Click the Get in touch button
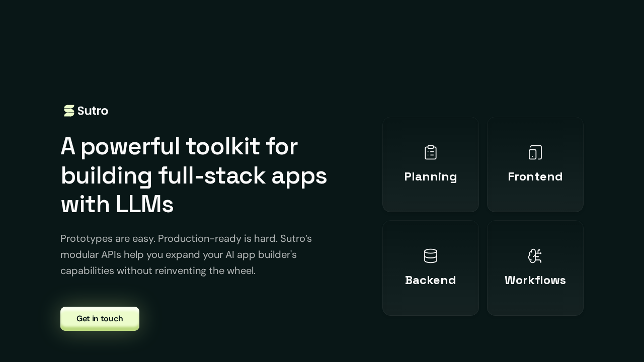This screenshot has height=362, width=644. pos(100,319)
